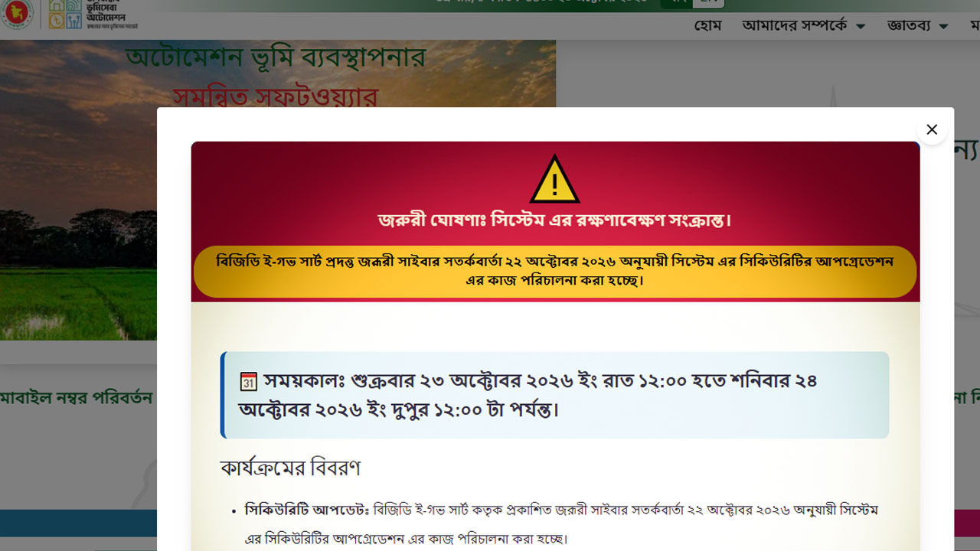This screenshot has height=551, width=980.
Task: Click the yellow বিজিডি ই-গভ সার্ট notice banner
Action: coord(555,272)
